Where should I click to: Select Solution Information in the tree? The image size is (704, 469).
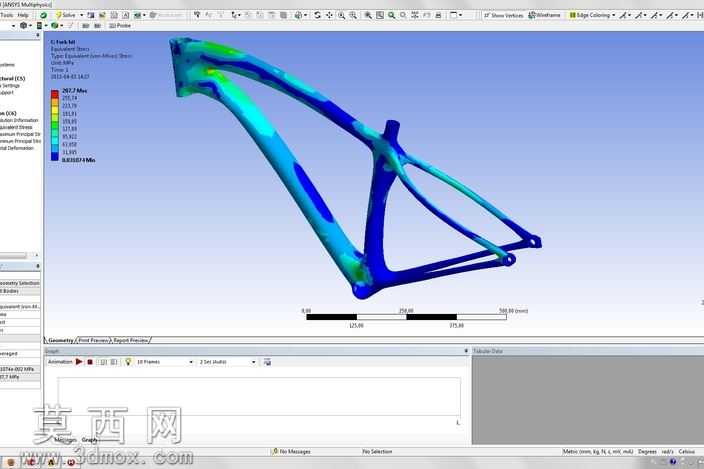(x=19, y=120)
